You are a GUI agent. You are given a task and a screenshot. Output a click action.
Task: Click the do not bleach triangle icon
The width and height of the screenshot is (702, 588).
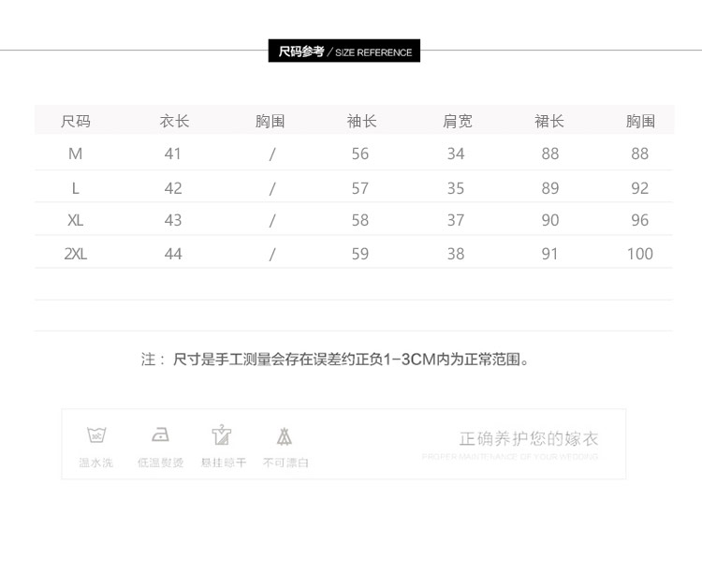[x=285, y=435]
